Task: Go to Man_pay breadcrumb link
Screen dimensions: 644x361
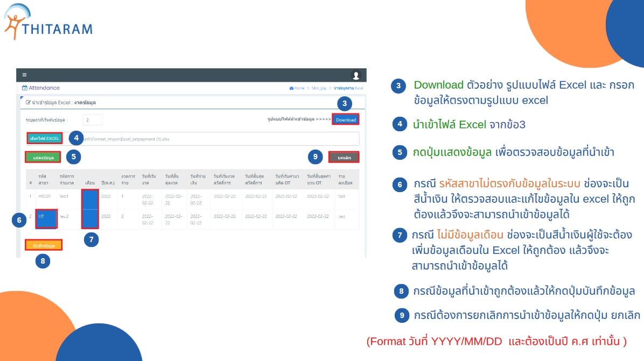Action: coord(319,88)
